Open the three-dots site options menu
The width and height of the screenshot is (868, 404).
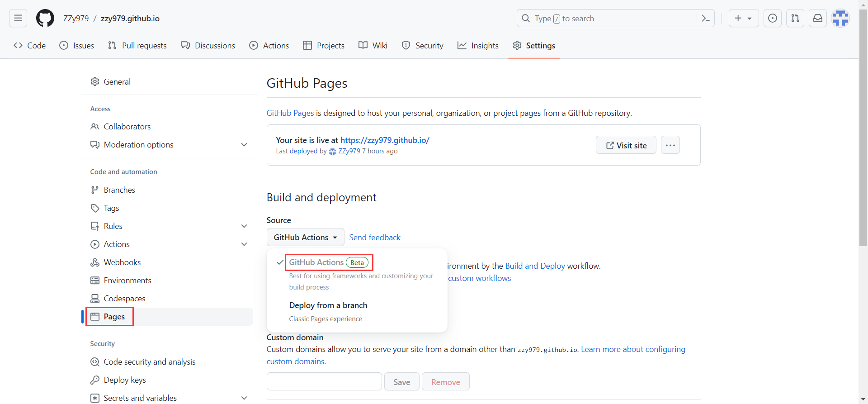tap(670, 145)
